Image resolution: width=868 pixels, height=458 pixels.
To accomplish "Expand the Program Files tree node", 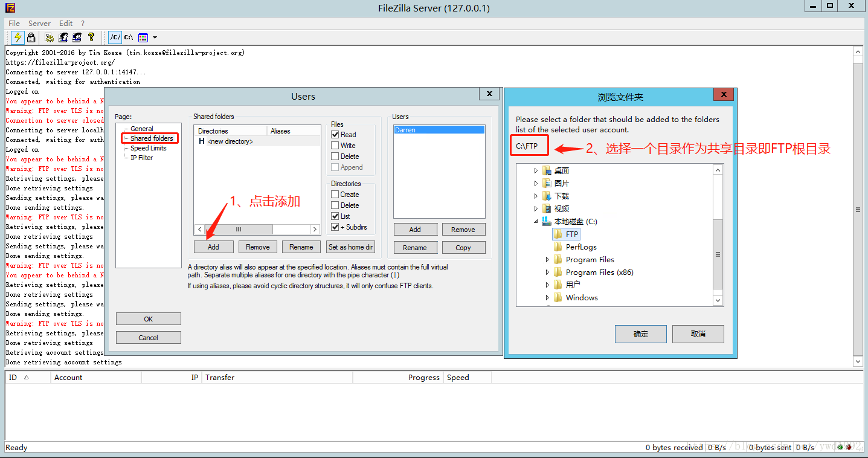I will [547, 260].
